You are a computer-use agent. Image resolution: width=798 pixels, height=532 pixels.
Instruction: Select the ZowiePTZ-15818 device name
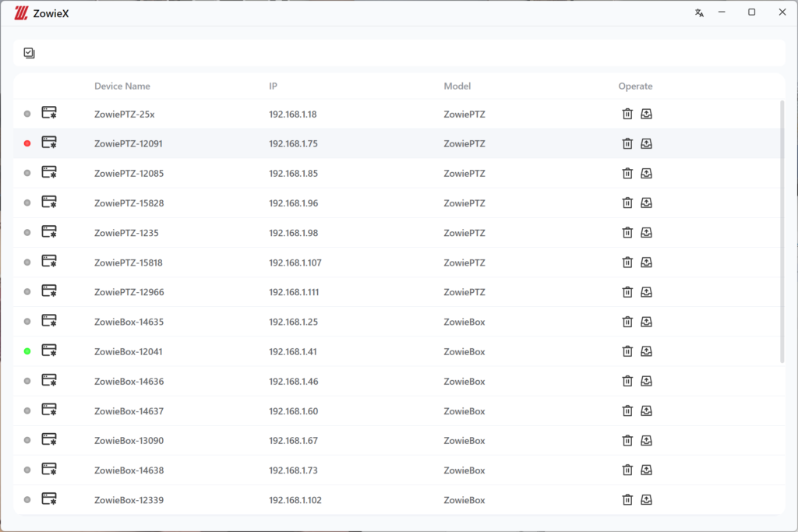(129, 262)
